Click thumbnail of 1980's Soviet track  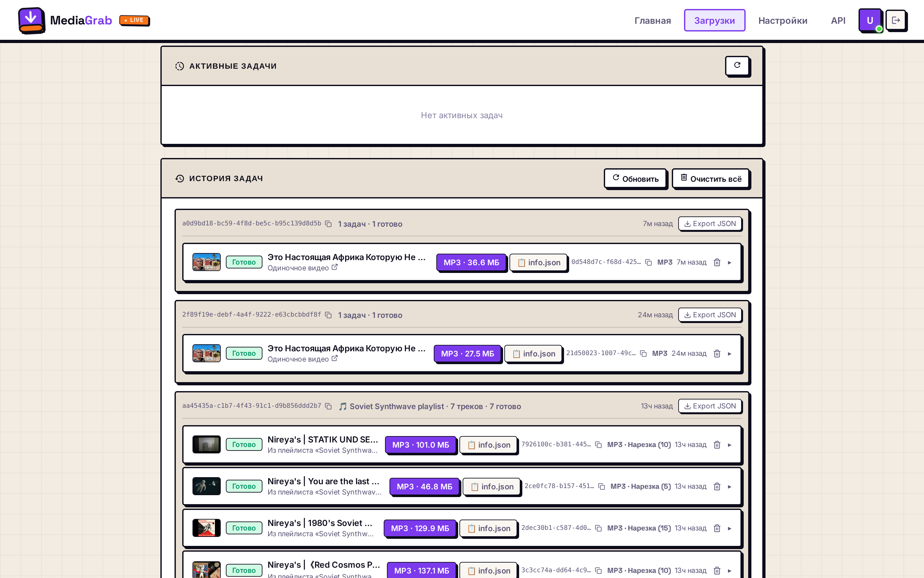(x=207, y=528)
